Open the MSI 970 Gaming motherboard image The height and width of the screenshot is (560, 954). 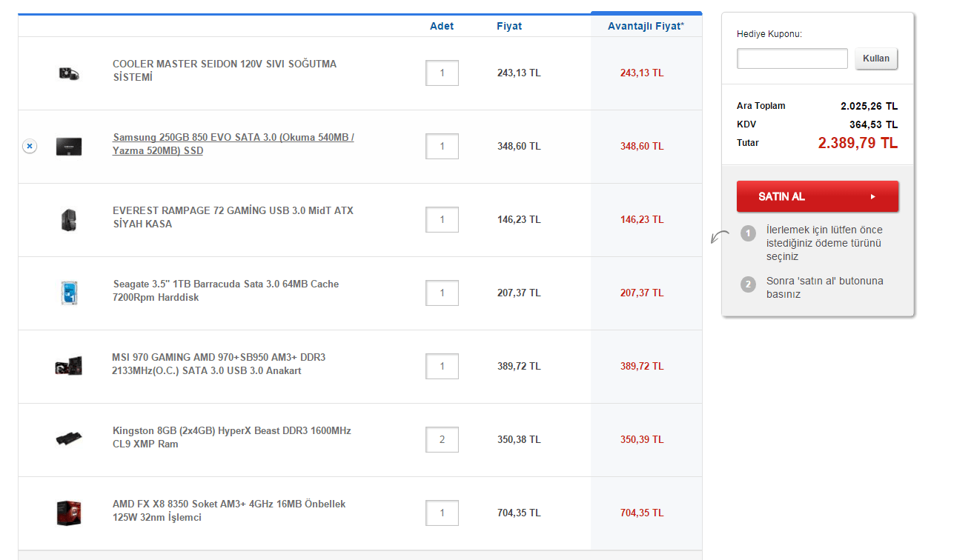pos(69,366)
